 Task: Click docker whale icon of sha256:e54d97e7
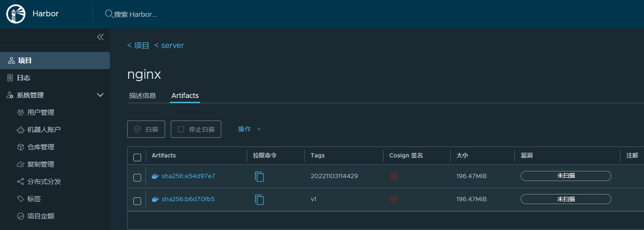pyautogui.click(x=155, y=176)
